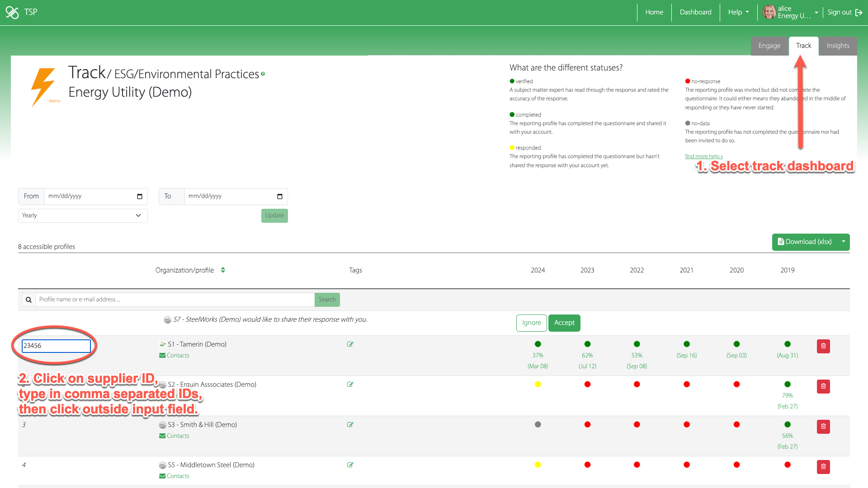Edit tags for S1 - Tamerin (Demo)

pyautogui.click(x=350, y=344)
